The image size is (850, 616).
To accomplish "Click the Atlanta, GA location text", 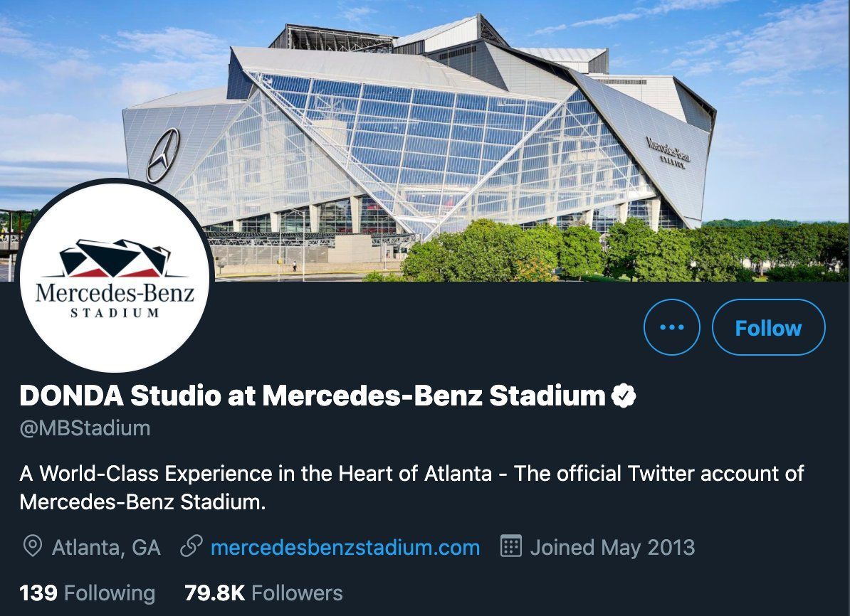I will coord(106,547).
